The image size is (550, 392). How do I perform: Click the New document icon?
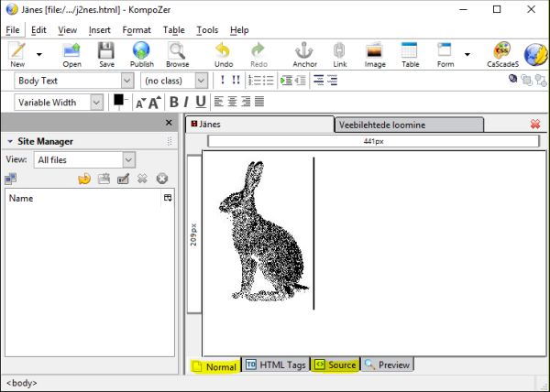pyautogui.click(x=17, y=54)
